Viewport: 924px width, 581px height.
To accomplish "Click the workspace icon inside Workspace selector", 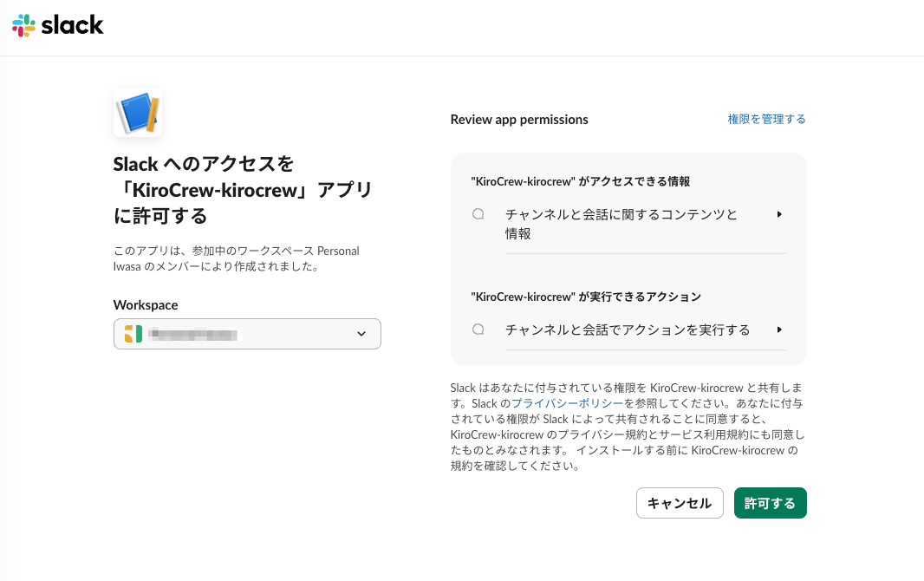I will (x=133, y=334).
